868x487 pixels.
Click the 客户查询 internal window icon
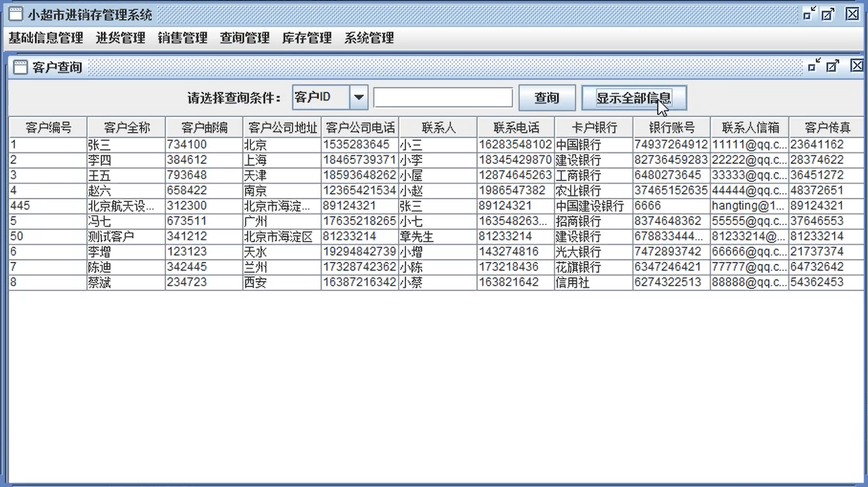[x=21, y=67]
